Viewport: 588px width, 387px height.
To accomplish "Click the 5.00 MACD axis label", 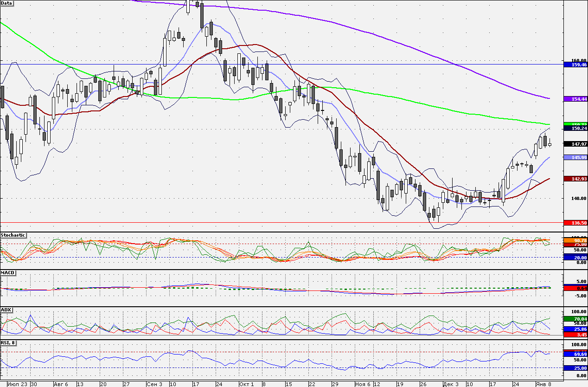I will [582, 281].
